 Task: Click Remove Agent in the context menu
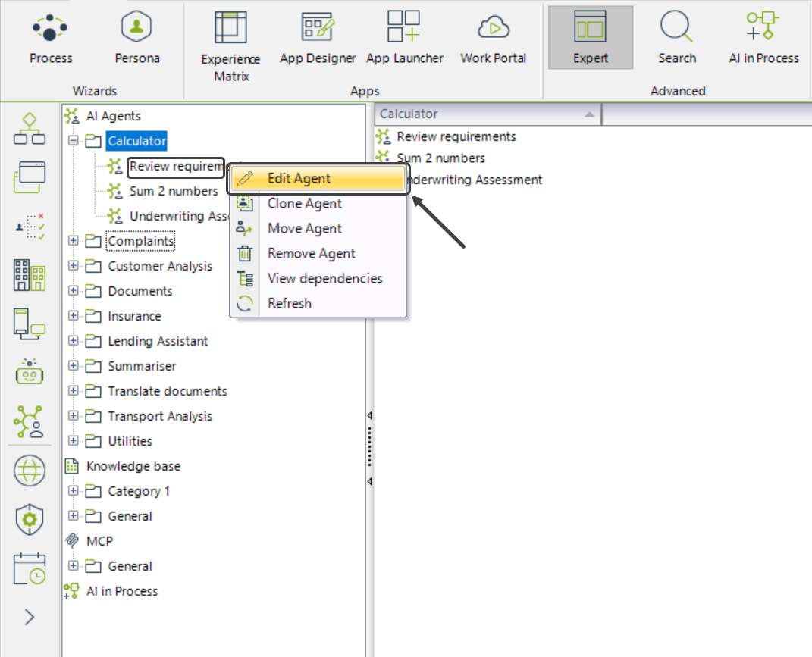coord(311,253)
